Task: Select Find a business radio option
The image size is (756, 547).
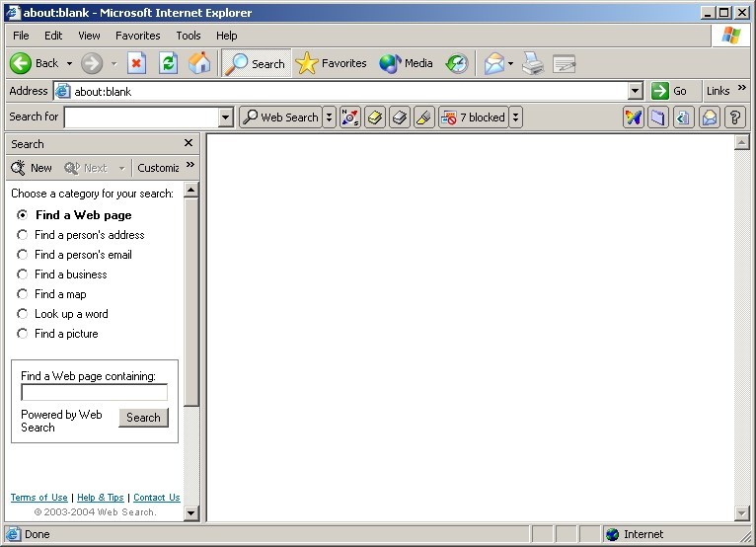Action: pos(22,273)
